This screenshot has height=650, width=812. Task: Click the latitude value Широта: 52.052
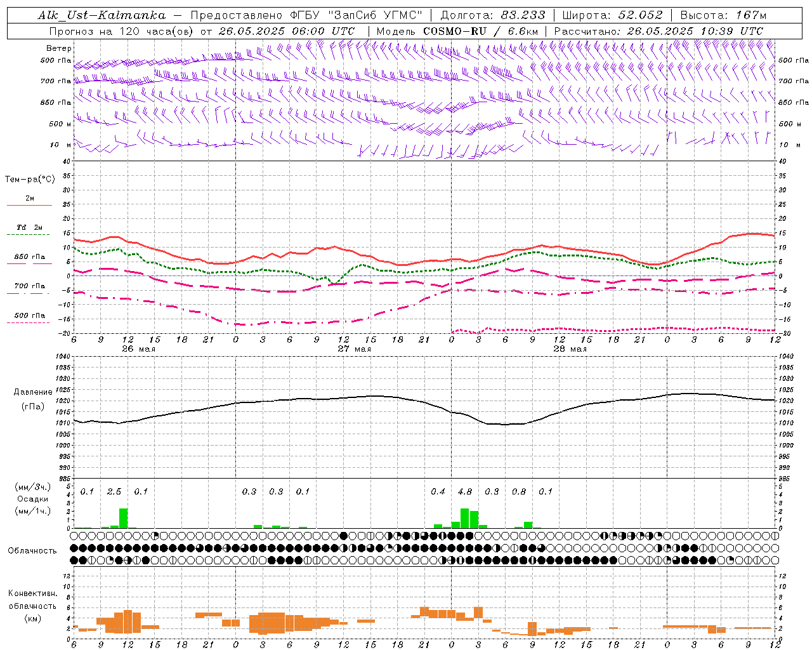click(x=613, y=15)
